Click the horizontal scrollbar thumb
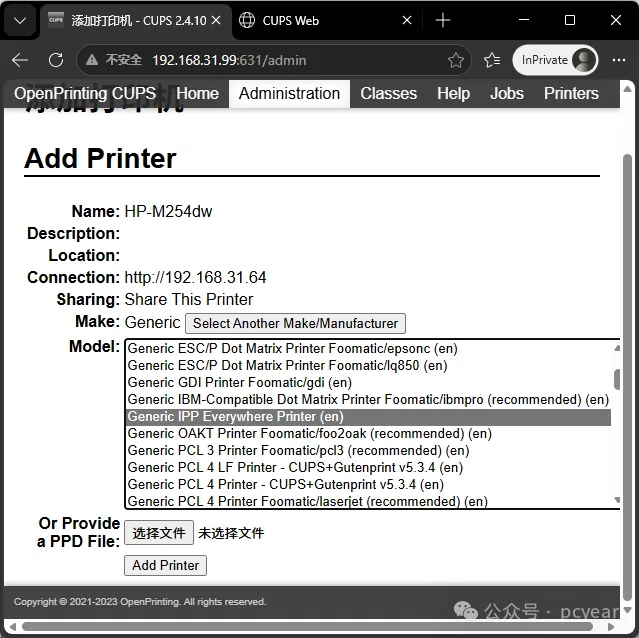639x638 pixels. pos(307,627)
